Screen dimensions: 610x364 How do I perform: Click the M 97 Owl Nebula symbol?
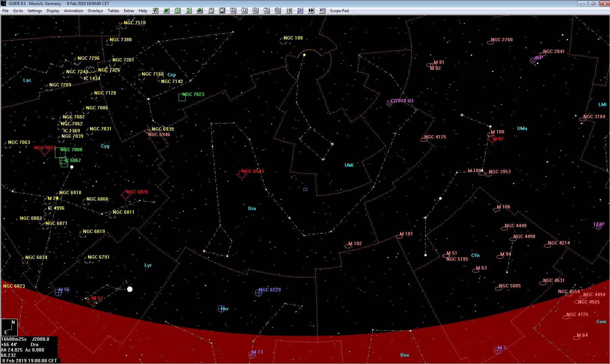[492, 139]
